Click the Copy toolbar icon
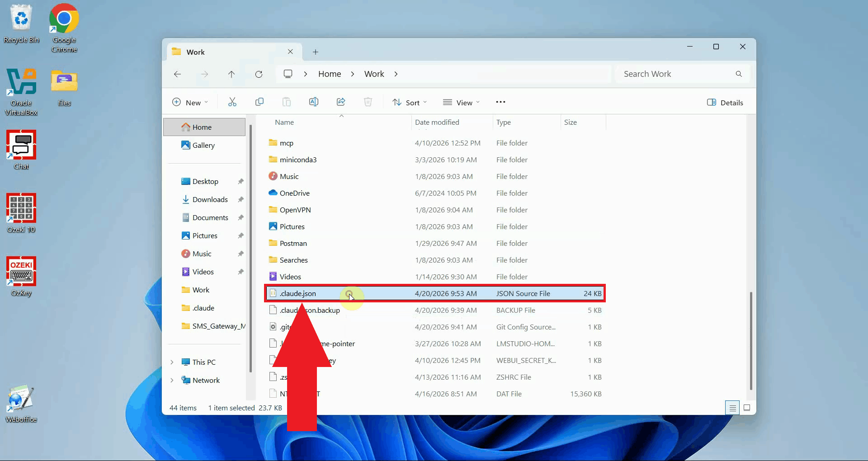This screenshot has height=461, width=868. (x=259, y=102)
